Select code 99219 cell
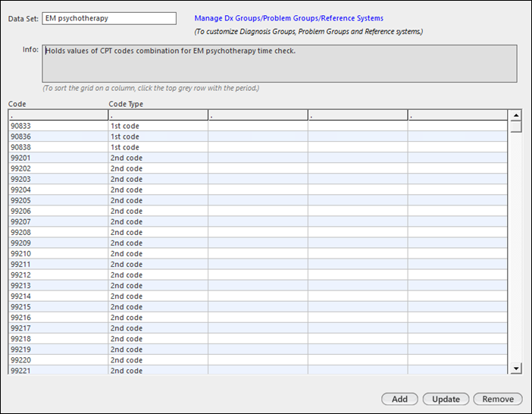This screenshot has height=414, width=532. tap(58, 350)
